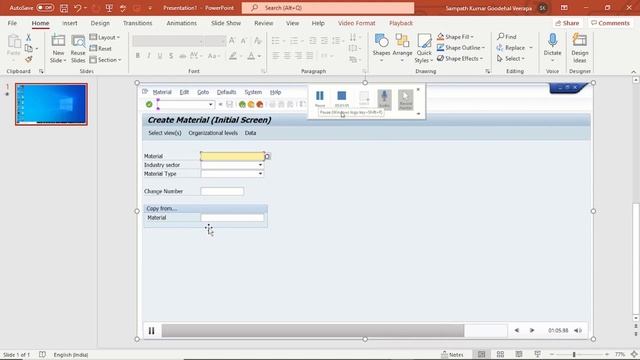This screenshot has height=360, width=640.
Task: Click Organizational levels button
Action: pyautogui.click(x=213, y=133)
